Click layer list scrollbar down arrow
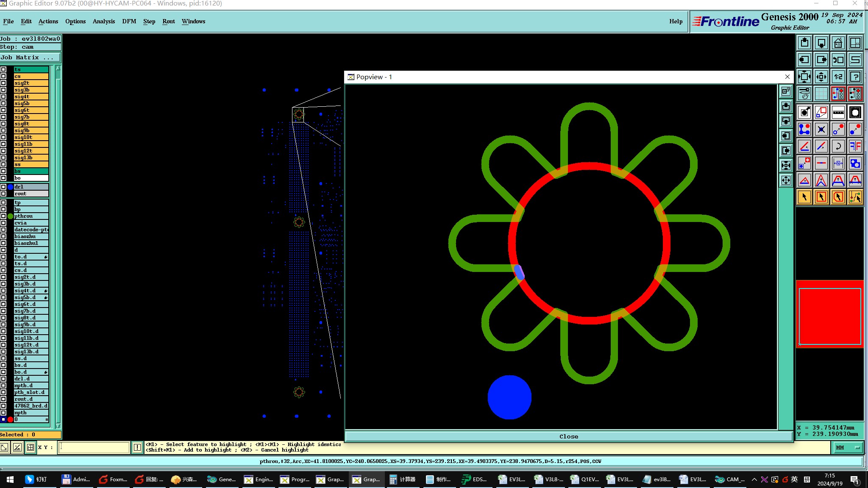The image size is (868, 488). tap(58, 426)
